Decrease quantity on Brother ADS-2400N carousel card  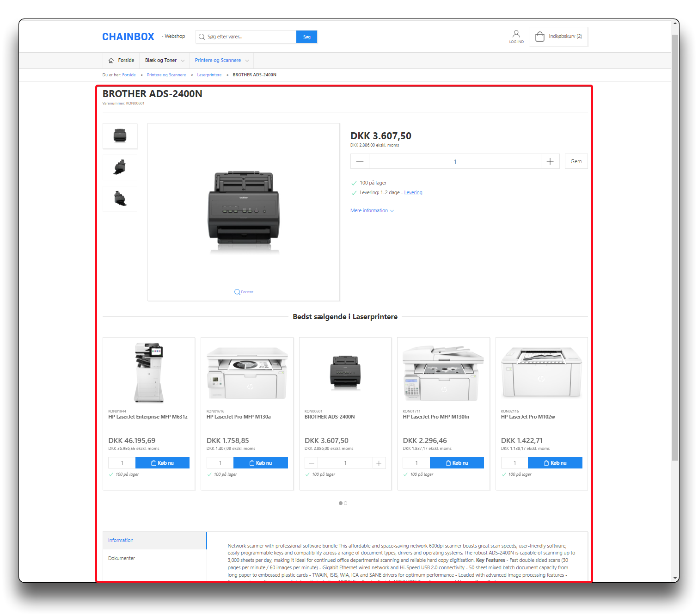pos(312,463)
